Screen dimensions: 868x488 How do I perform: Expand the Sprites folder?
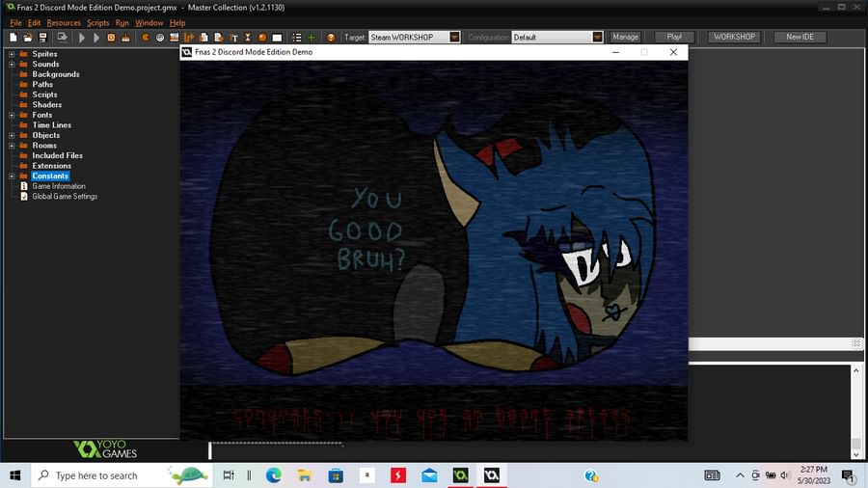coord(12,54)
